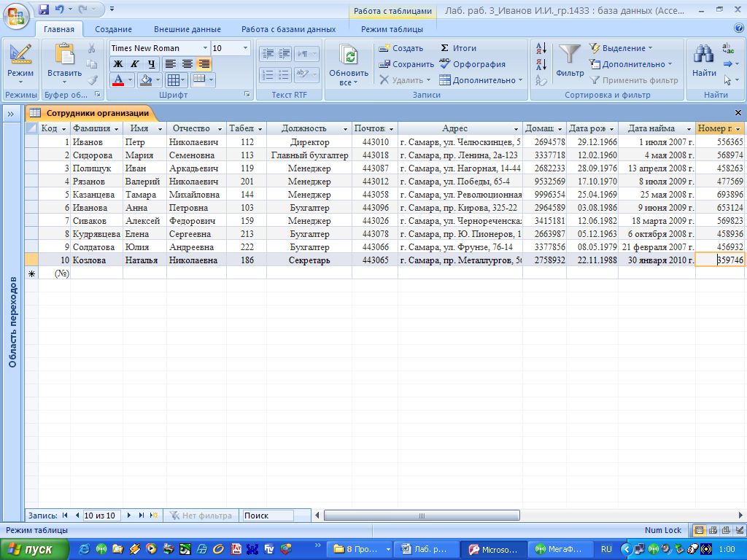Open the font size dropdown
The width and height of the screenshot is (747, 560).
[x=245, y=48]
